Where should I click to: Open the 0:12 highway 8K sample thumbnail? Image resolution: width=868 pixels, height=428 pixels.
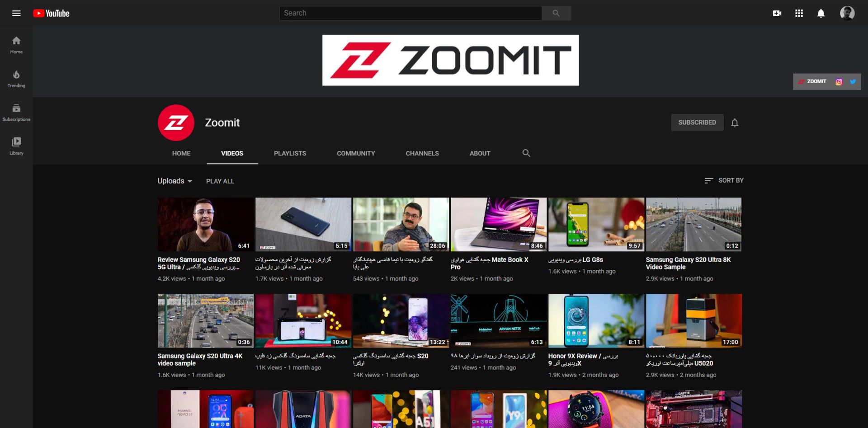point(693,224)
